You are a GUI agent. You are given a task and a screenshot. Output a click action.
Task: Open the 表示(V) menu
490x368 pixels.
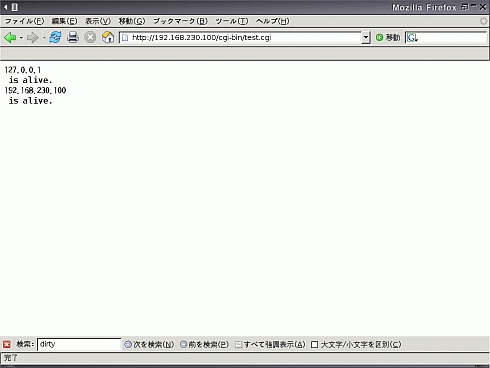pyautogui.click(x=98, y=21)
